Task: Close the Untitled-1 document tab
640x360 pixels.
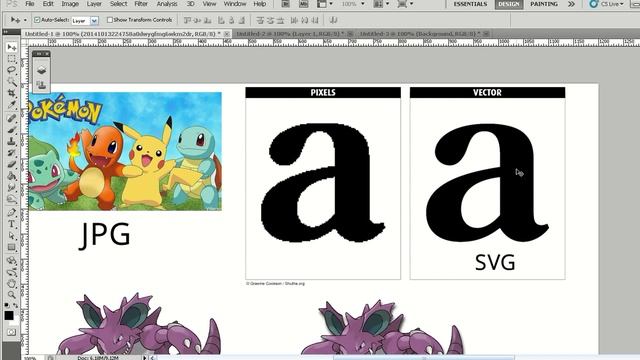Action: pyautogui.click(x=227, y=34)
